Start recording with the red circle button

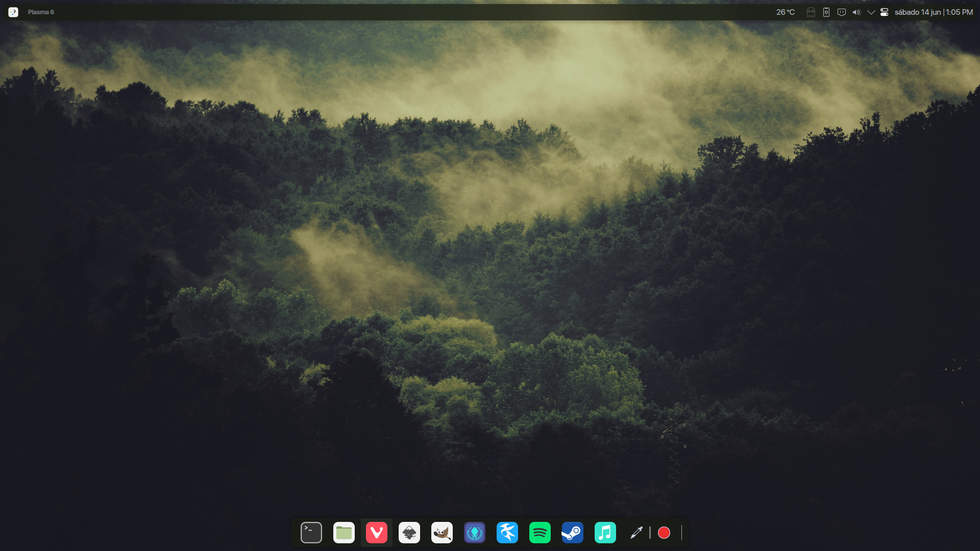coord(664,533)
